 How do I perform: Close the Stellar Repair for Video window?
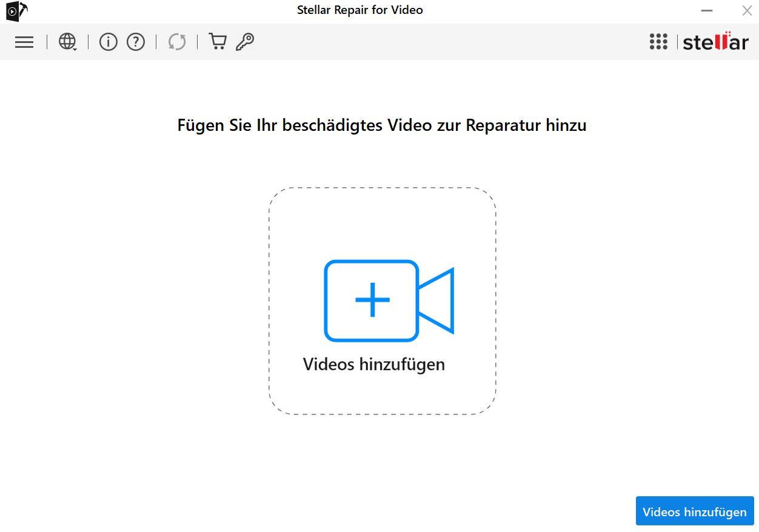point(747,10)
